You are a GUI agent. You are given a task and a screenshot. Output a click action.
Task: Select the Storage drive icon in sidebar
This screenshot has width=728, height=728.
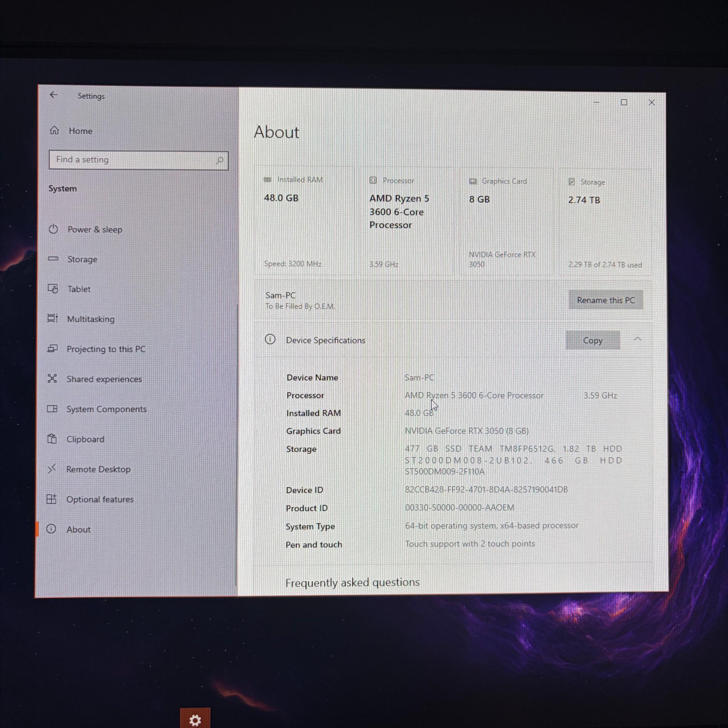coord(53,259)
